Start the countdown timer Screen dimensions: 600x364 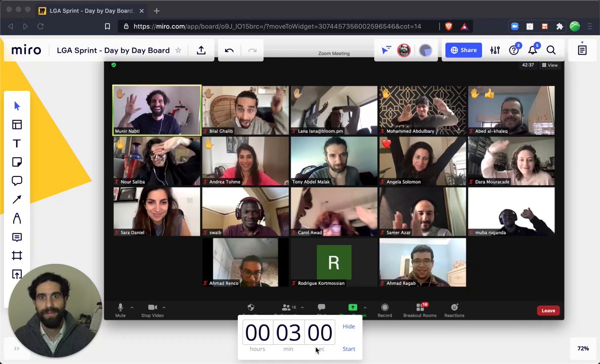[x=349, y=349]
